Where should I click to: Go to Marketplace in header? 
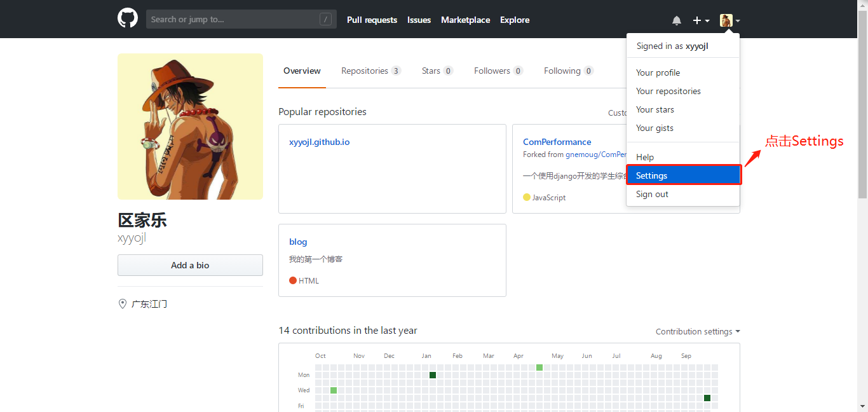point(465,20)
